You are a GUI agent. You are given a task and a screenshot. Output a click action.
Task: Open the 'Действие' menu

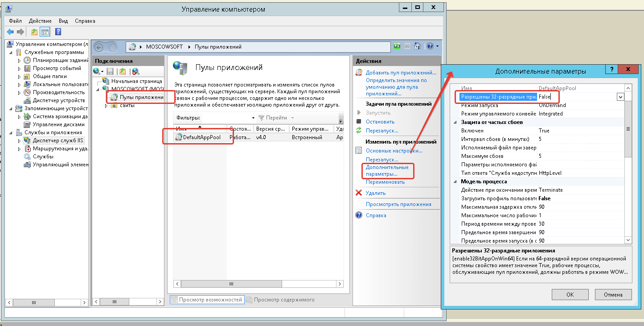40,21
